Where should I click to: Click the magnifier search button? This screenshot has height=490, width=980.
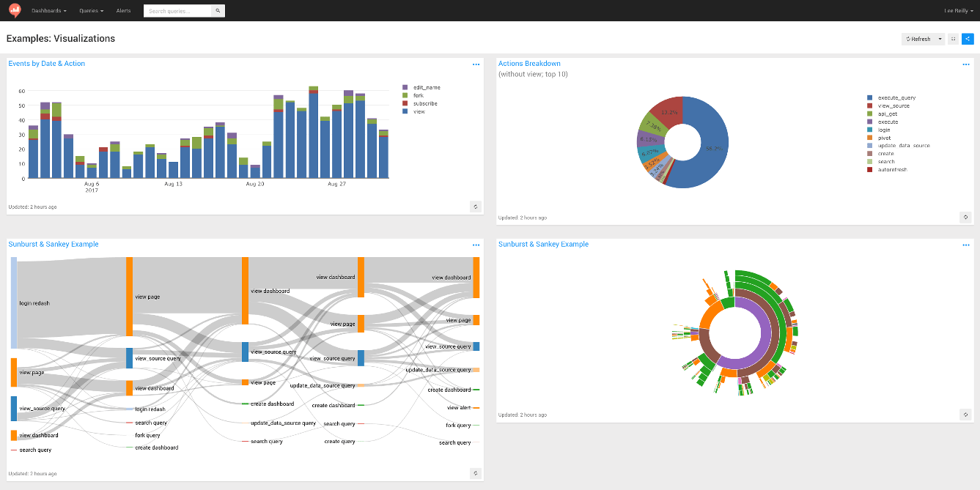pyautogui.click(x=218, y=11)
